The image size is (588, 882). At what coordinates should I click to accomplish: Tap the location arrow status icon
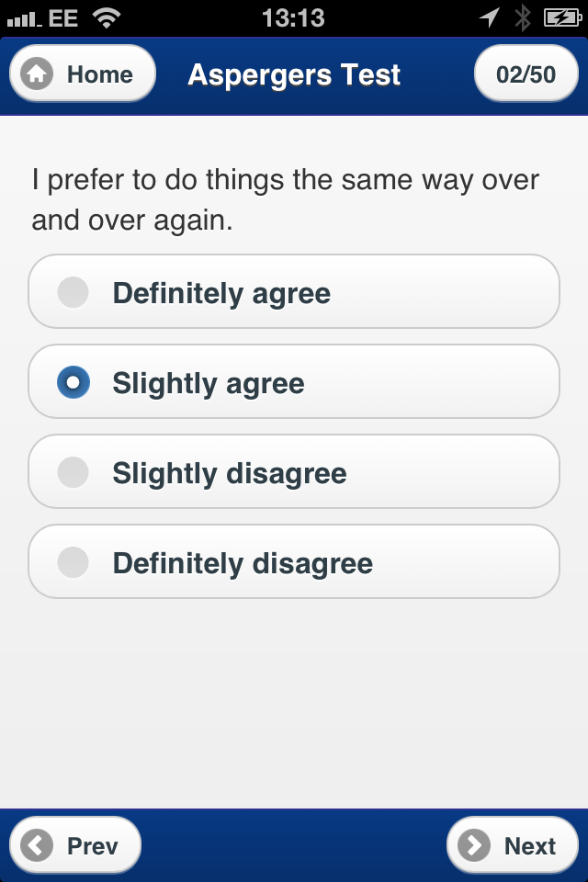pyautogui.click(x=490, y=17)
